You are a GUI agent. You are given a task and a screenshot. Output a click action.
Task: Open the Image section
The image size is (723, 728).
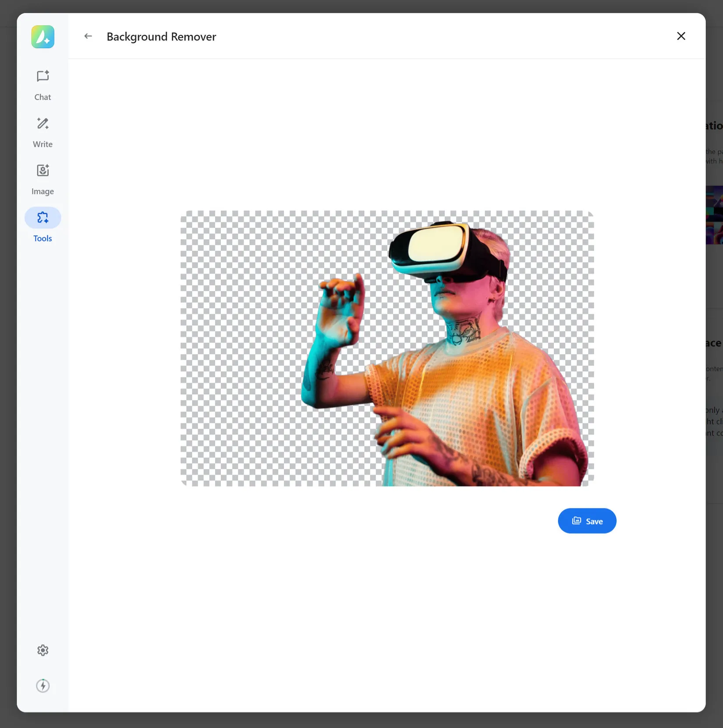point(43,179)
